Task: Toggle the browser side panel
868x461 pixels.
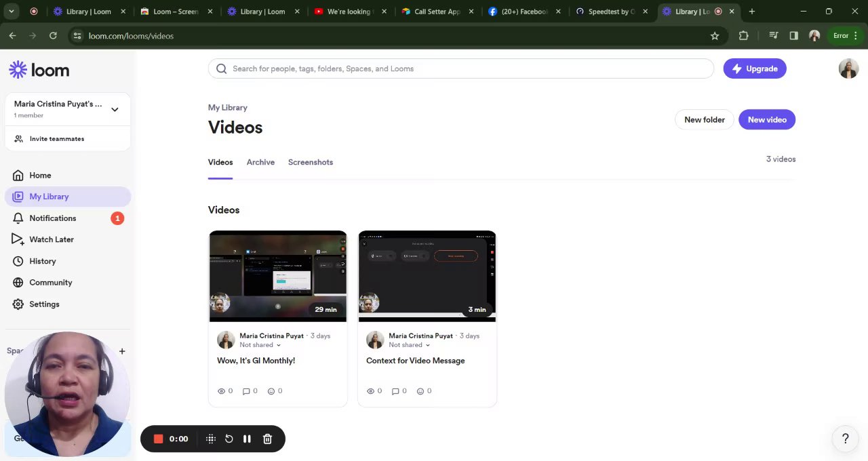Action: pyautogui.click(x=793, y=36)
